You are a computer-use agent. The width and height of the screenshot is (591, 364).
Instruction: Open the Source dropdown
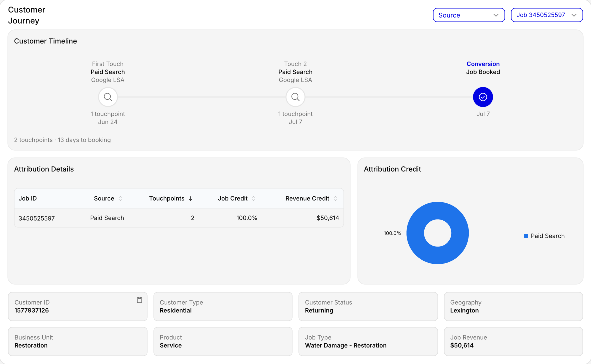(x=469, y=15)
